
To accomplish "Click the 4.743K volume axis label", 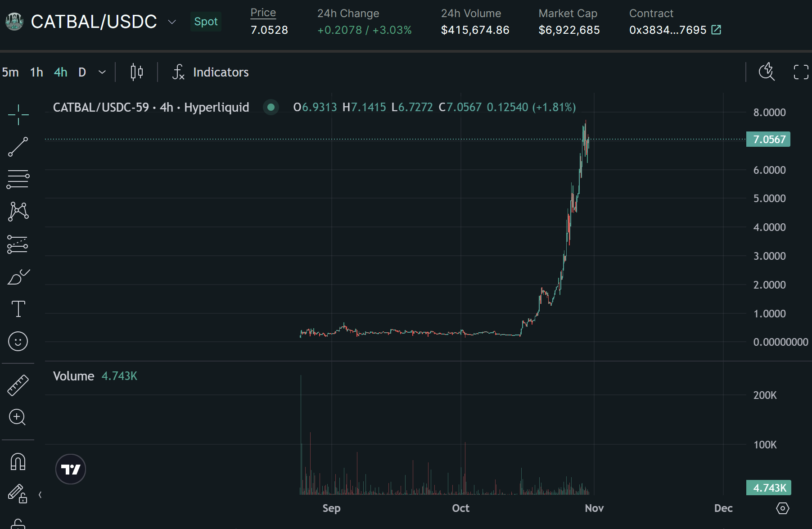I will (769, 488).
